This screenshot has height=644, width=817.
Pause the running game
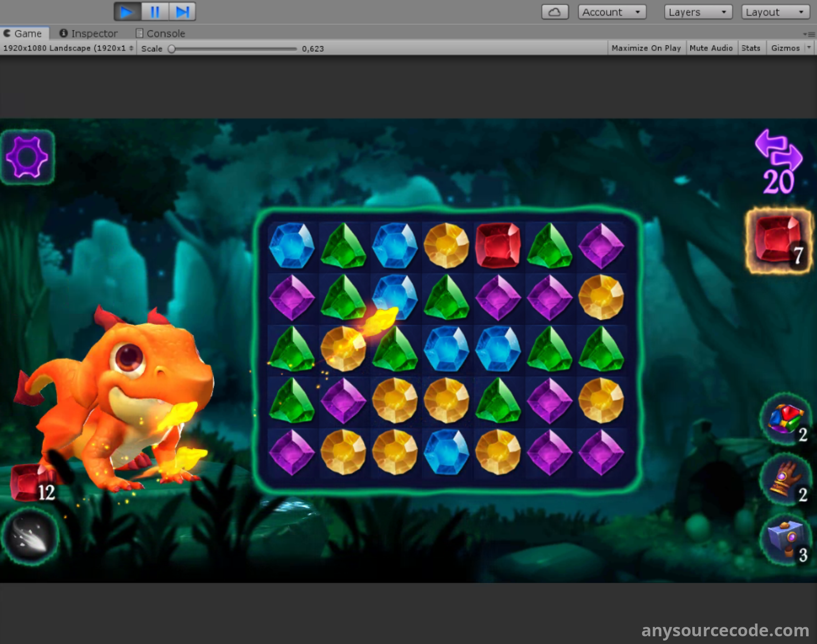155,12
